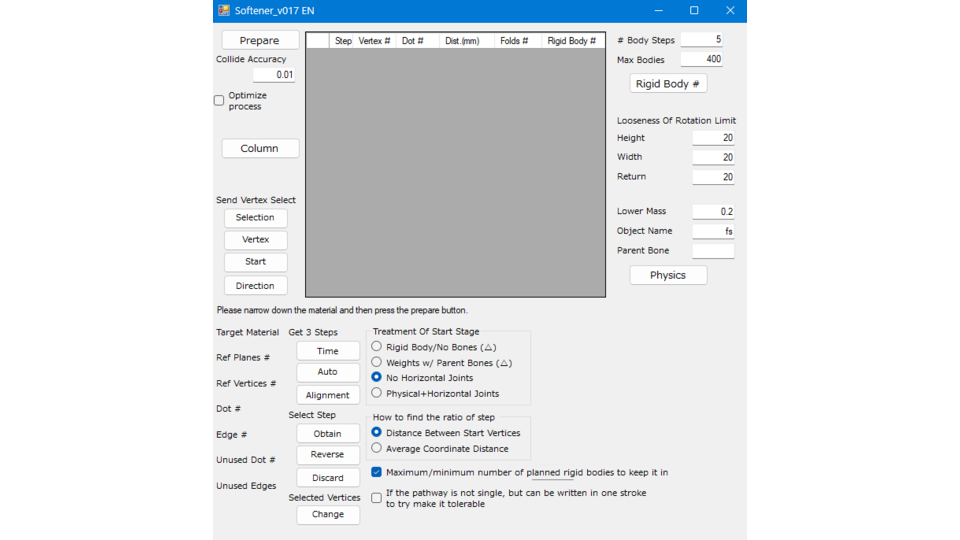Viewport: 960px width, 540px height.
Task: Uncheck Maximum/minimum number of planned rigid bodies
Action: coord(377,472)
